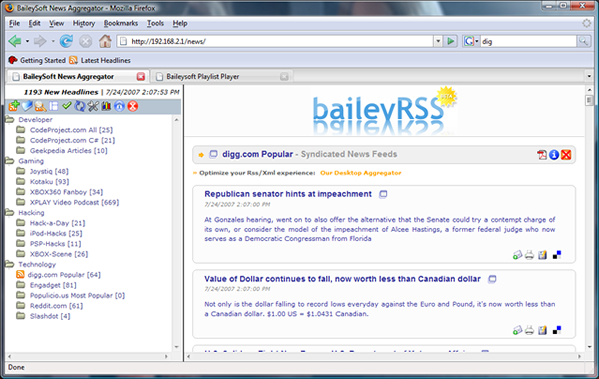Image resolution: width=599 pixels, height=379 pixels.
Task: Switch to Baileysoft Playlist Player tab
Action: point(222,76)
